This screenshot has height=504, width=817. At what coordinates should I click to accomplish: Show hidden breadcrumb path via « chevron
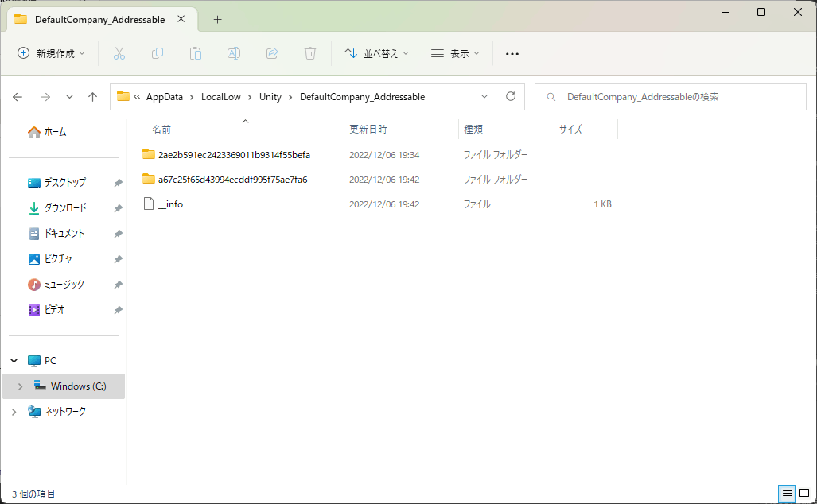[x=137, y=97]
